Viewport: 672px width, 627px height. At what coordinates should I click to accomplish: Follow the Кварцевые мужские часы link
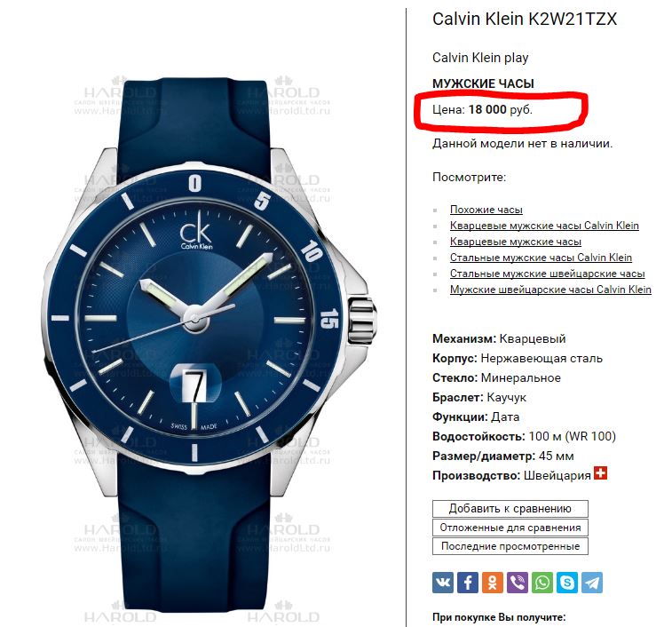tap(516, 242)
